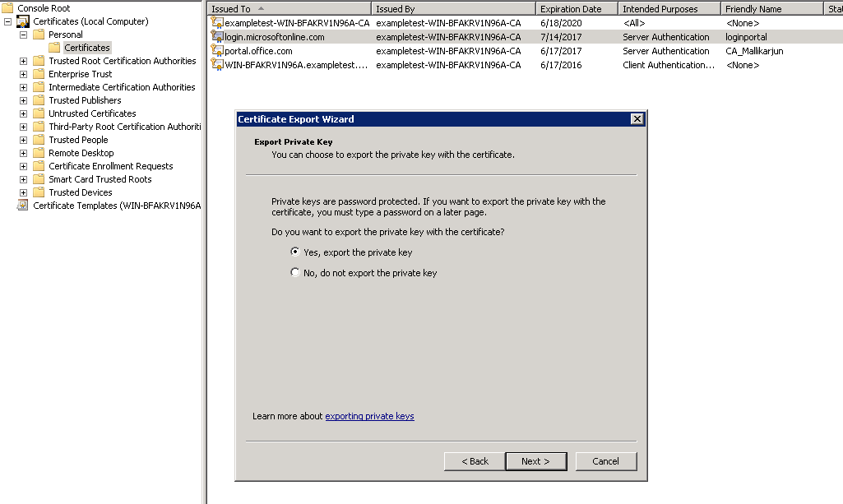Expand Smart Card Trusted Roots
This screenshot has width=843, height=504.
click(x=23, y=179)
